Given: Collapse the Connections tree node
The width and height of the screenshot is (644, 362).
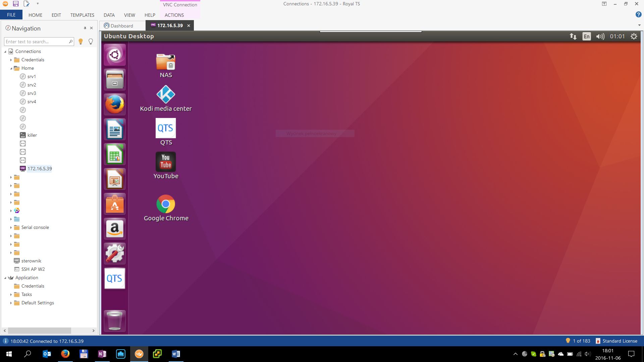Looking at the screenshot, I should (x=5, y=52).
